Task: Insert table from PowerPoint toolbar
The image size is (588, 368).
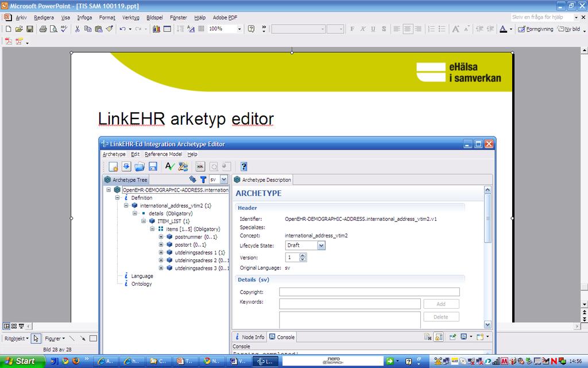Action: (167, 29)
